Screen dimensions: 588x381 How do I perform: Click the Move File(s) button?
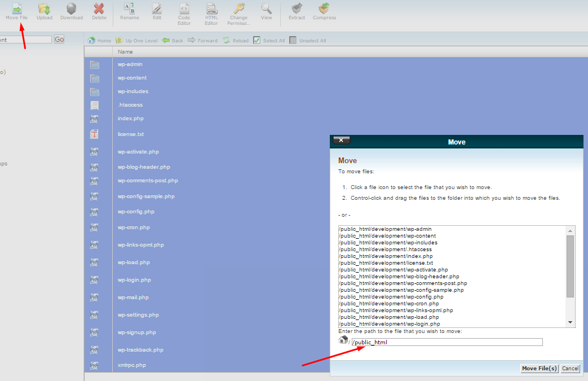(x=540, y=369)
